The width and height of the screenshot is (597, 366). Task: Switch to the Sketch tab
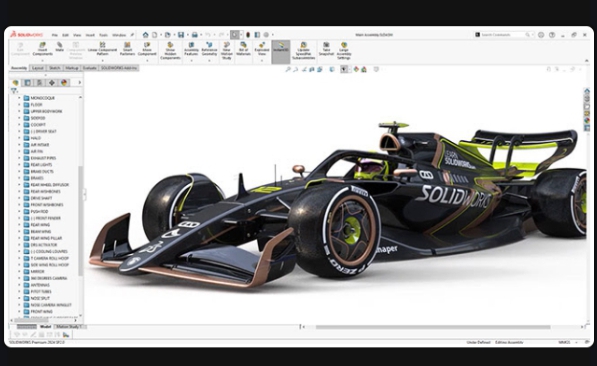[54, 68]
